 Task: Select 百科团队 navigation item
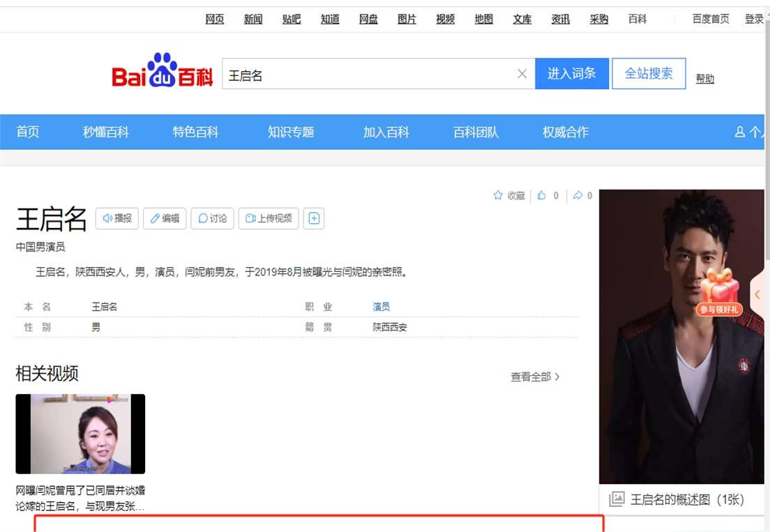[x=476, y=132]
